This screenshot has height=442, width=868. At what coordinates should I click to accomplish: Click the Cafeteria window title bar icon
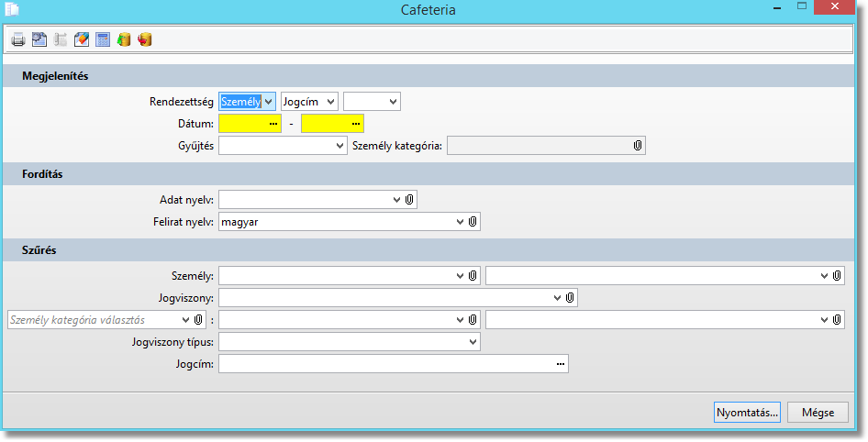pyautogui.click(x=12, y=9)
